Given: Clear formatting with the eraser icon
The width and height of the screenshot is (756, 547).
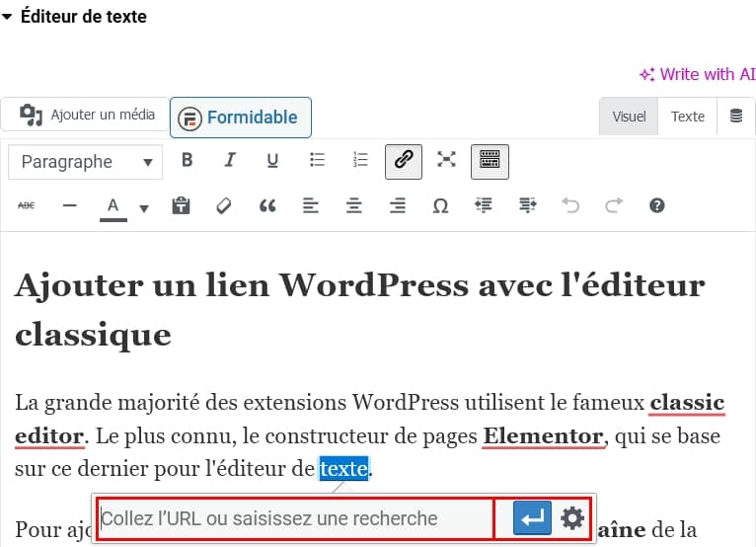Looking at the screenshot, I should pyautogui.click(x=224, y=205).
